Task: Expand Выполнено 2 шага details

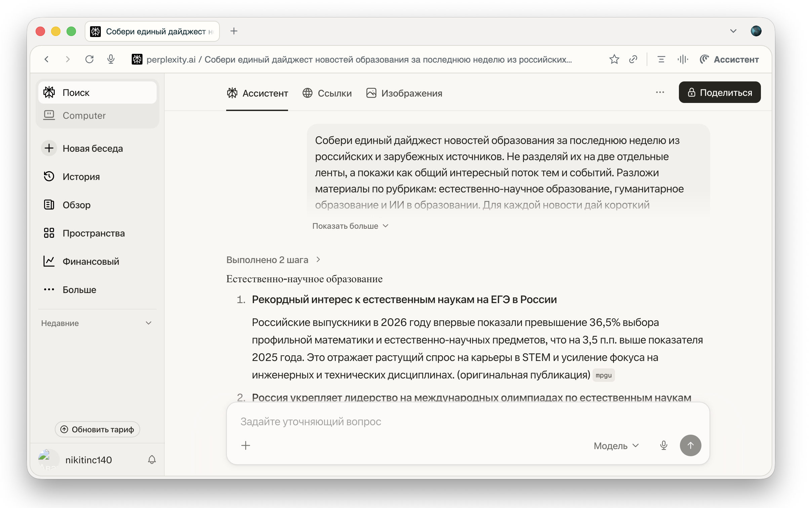Action: pyautogui.click(x=273, y=260)
